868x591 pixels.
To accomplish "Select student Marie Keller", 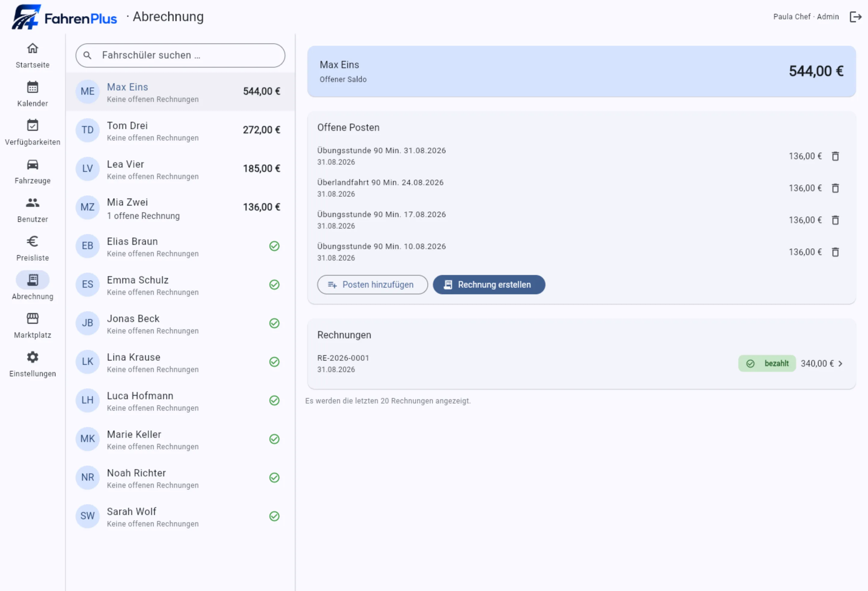I will pos(181,439).
